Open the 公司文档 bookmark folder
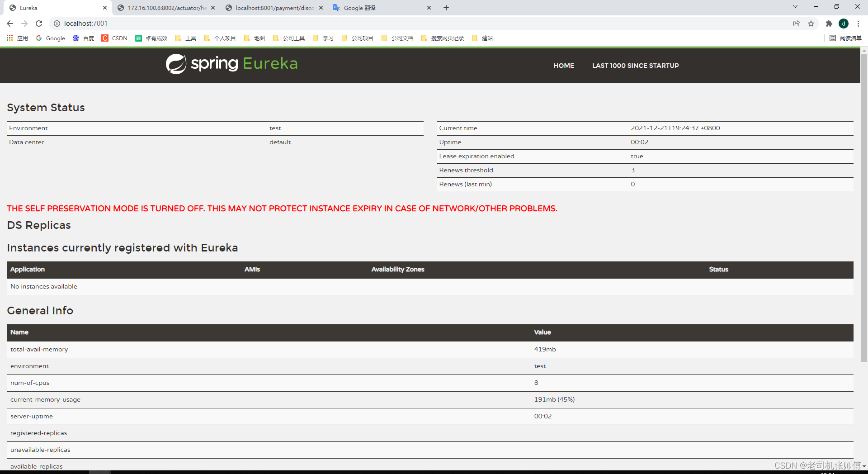The height and width of the screenshot is (474, 868). click(x=397, y=38)
